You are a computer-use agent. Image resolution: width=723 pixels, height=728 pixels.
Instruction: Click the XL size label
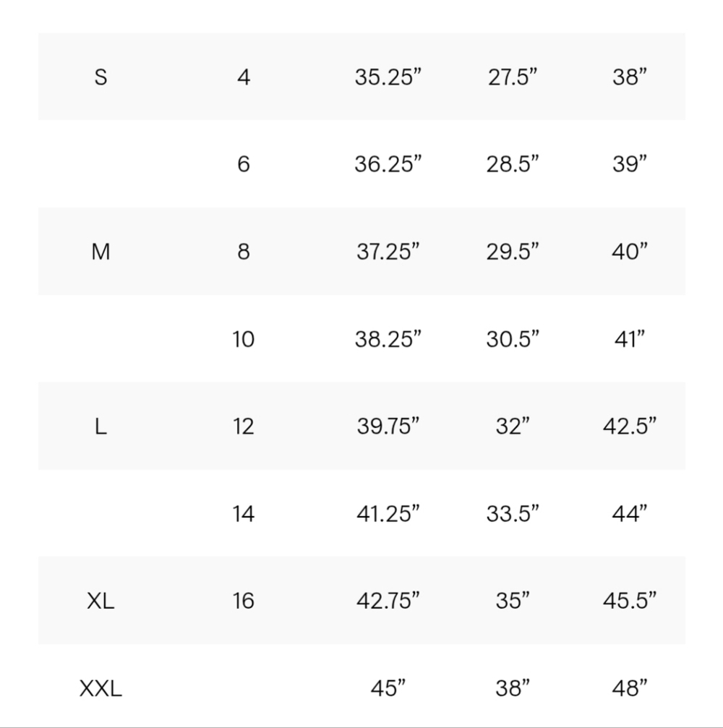click(x=100, y=601)
